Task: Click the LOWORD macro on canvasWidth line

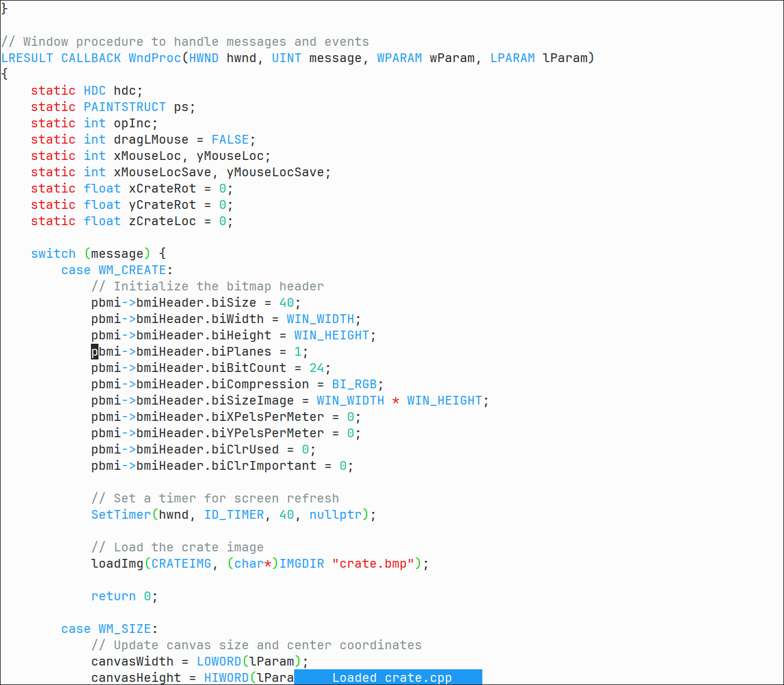Action: tap(218, 662)
